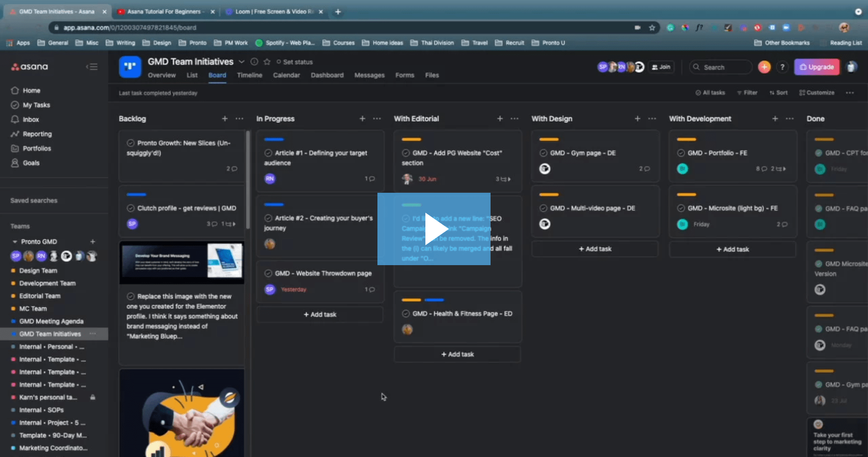Switch to the Dashboard tab
Image resolution: width=868 pixels, height=457 pixels.
(x=327, y=75)
